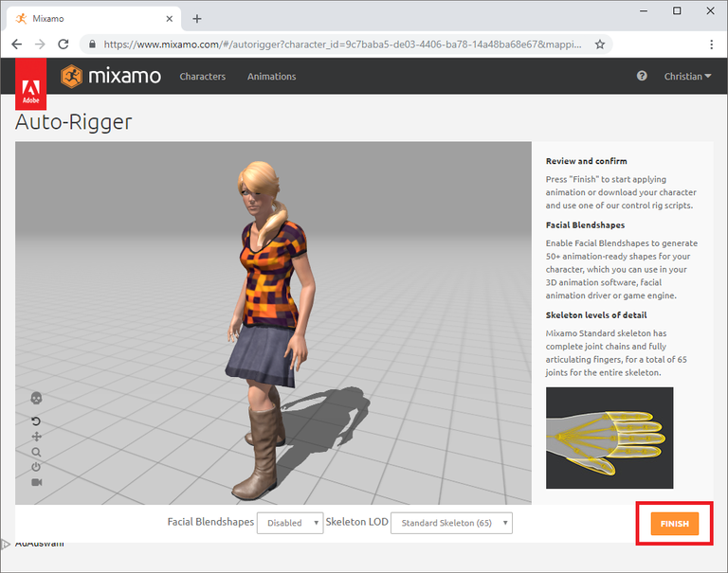Reset the camera with the rotate icon
Screen dimensions: 728x573
pyautogui.click(x=36, y=421)
